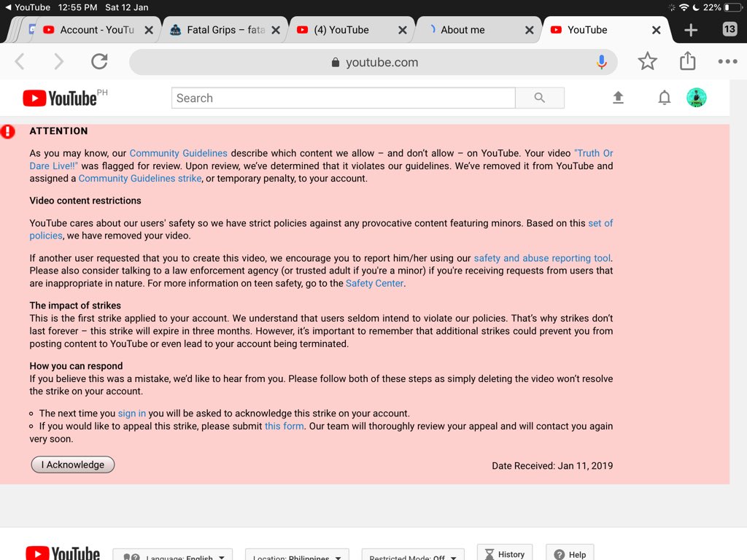Image resolution: width=747 pixels, height=560 pixels.
Task: Click the 'Video content restrictions' heading
Action: click(85, 201)
